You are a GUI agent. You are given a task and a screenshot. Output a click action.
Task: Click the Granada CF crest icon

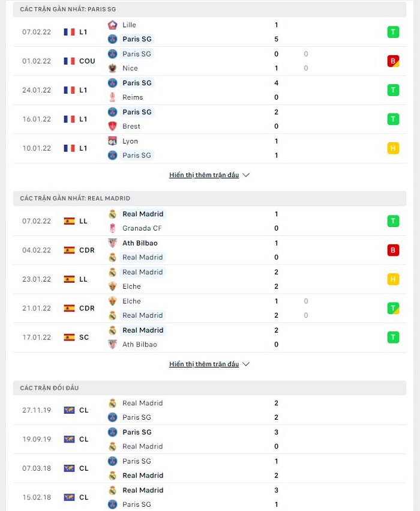(112, 228)
